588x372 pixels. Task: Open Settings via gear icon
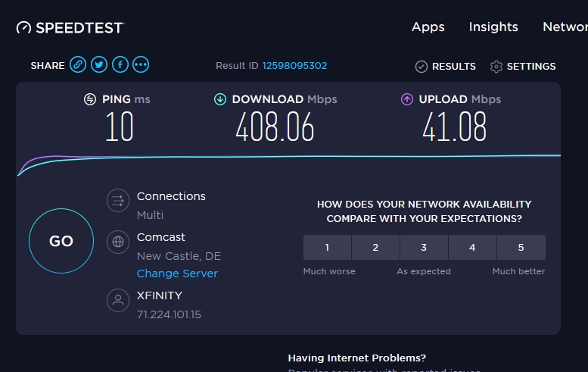tap(496, 67)
